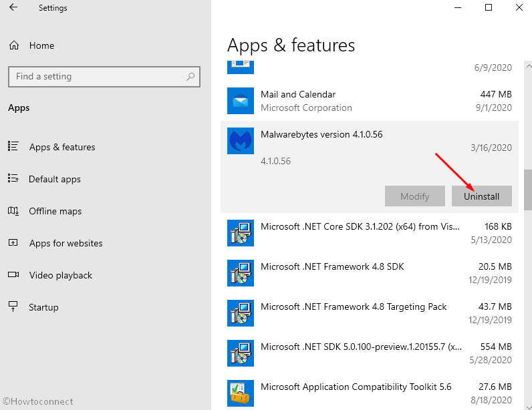The image size is (532, 410).
Task: Click the Mail and Calendar envelope icon
Action: [241, 101]
